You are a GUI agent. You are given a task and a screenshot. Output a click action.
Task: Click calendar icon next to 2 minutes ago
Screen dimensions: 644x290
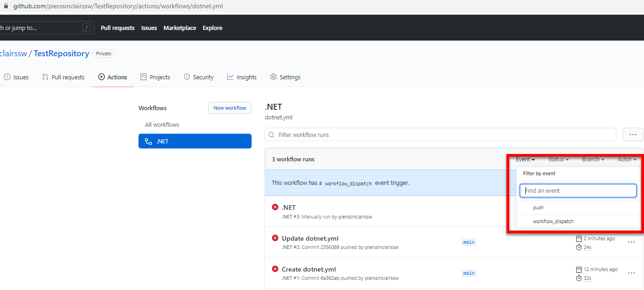click(x=579, y=238)
